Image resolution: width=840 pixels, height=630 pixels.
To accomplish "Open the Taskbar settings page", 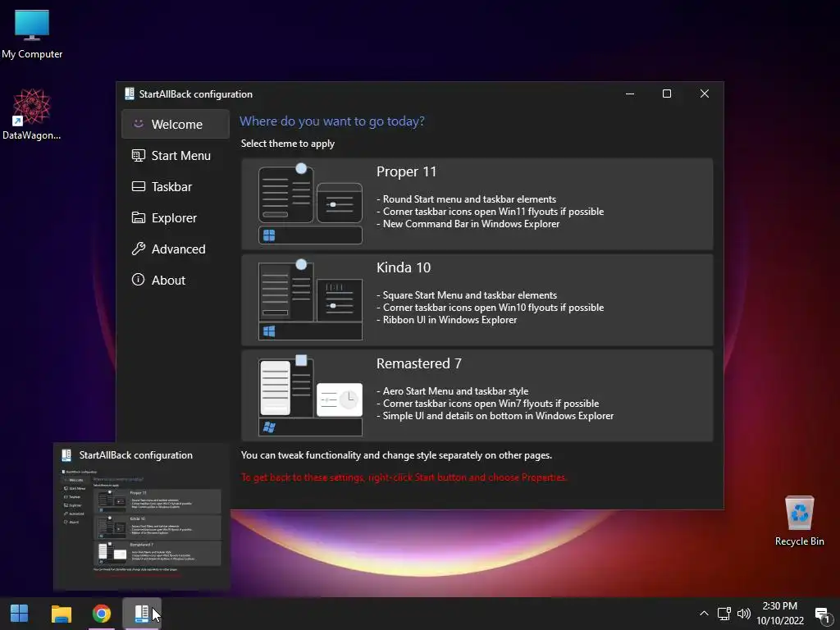I will [x=176, y=186].
